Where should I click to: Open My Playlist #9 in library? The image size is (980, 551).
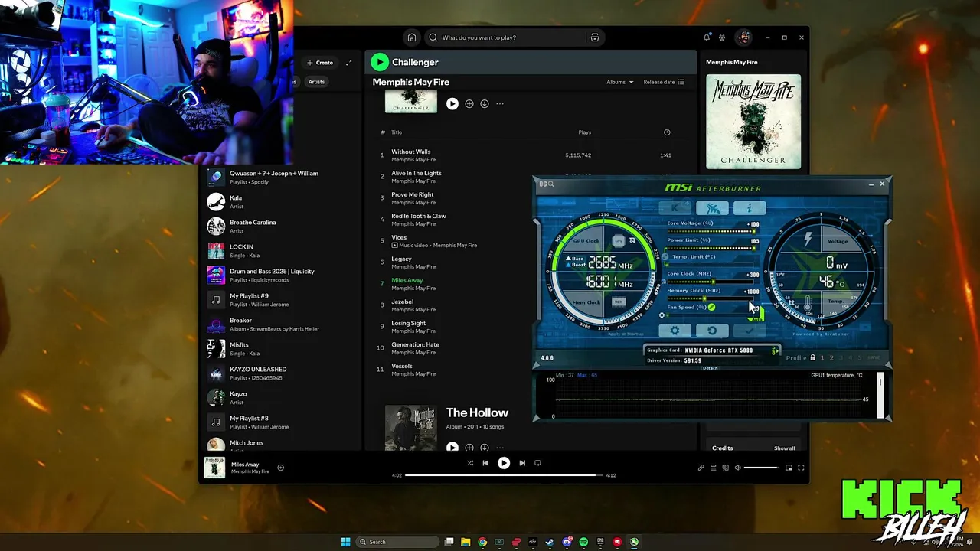point(280,299)
